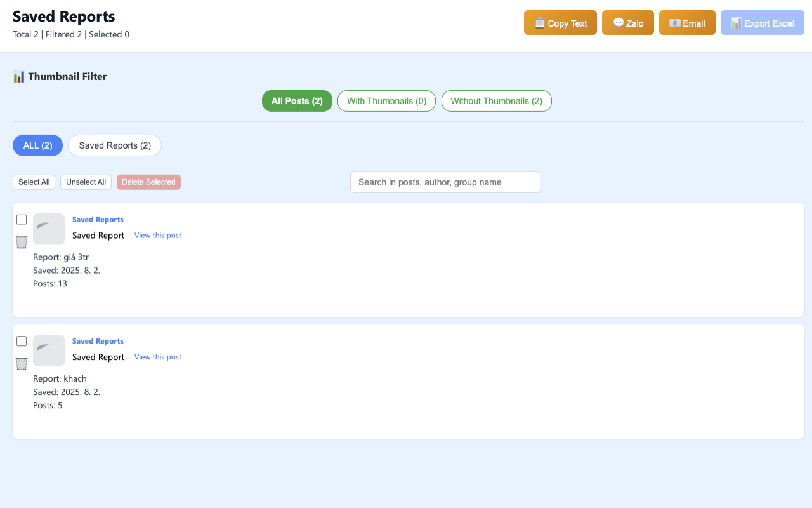Click trash icon for khach report

click(22, 364)
